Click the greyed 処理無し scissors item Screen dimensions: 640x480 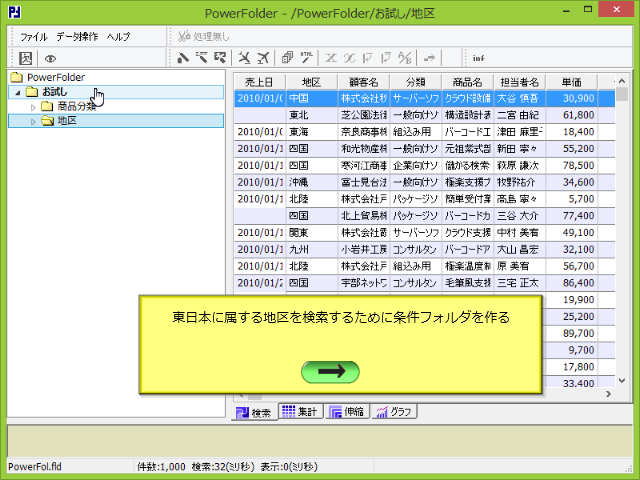tap(204, 37)
